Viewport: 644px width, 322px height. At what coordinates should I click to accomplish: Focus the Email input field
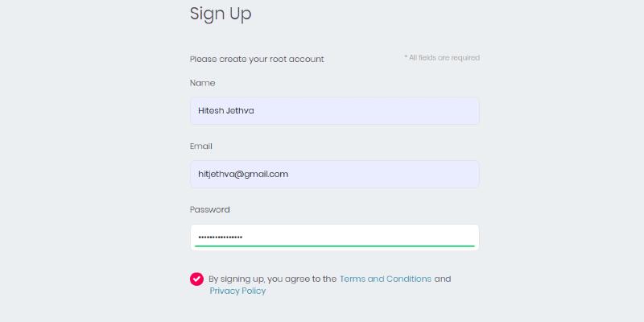pyautogui.click(x=334, y=174)
